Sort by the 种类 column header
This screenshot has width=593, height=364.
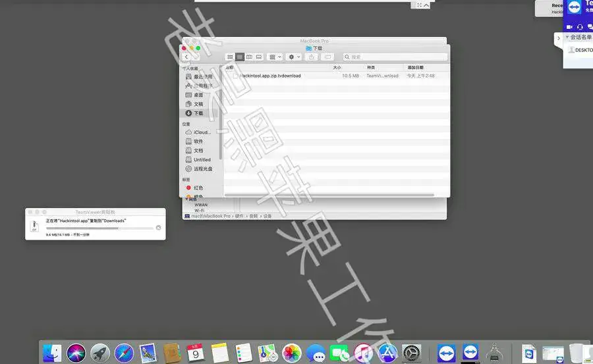(371, 67)
